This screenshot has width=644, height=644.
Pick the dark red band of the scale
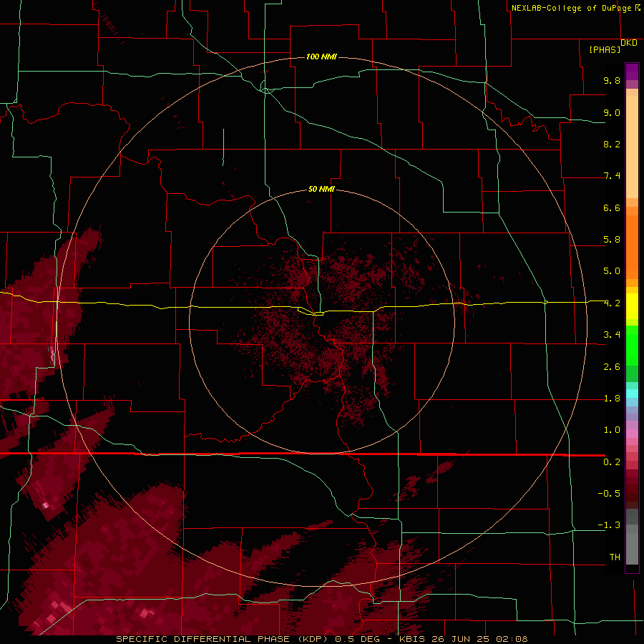(632, 489)
